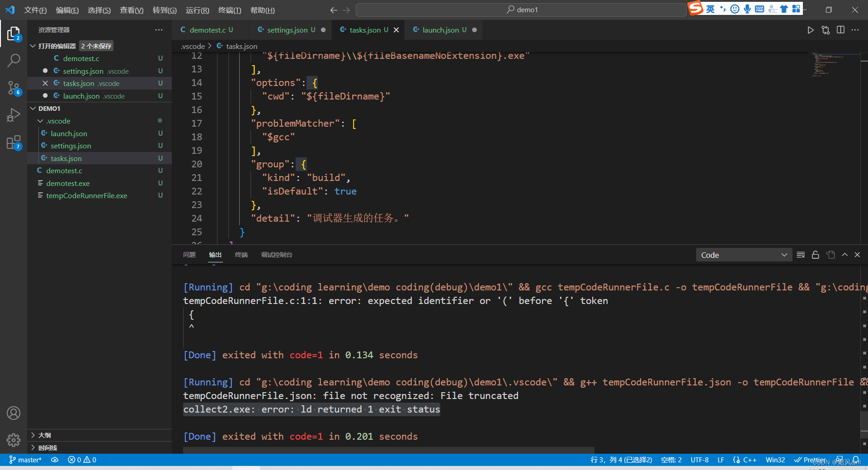Collapse the Open Editors section
The width and height of the screenshot is (868, 470).
tap(33, 46)
